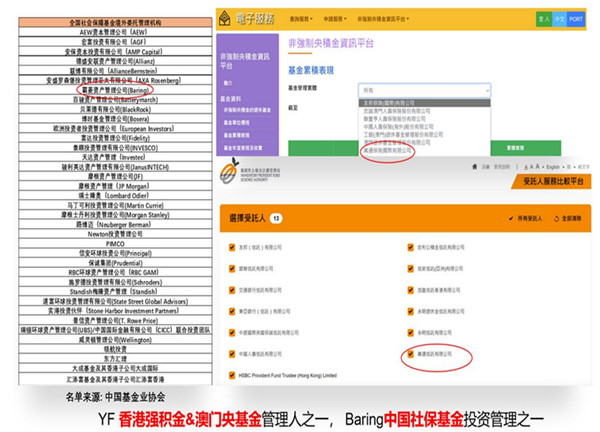
Task: Click the Morgan Stanley row
Action: point(115,215)
